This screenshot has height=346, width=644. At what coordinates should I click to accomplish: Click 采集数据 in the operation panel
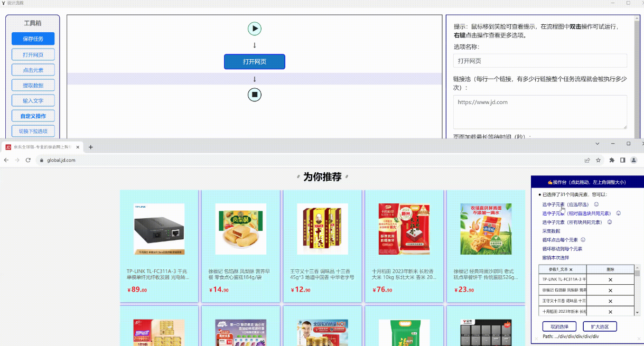click(x=551, y=231)
